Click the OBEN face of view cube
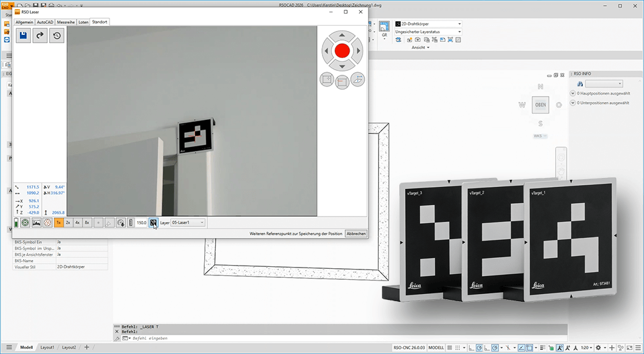Screen dimensions: 644x354 (x=540, y=105)
